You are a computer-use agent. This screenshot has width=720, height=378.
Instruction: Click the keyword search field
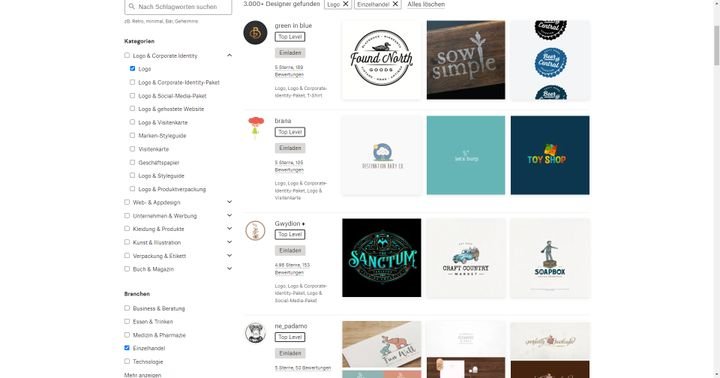pyautogui.click(x=178, y=6)
